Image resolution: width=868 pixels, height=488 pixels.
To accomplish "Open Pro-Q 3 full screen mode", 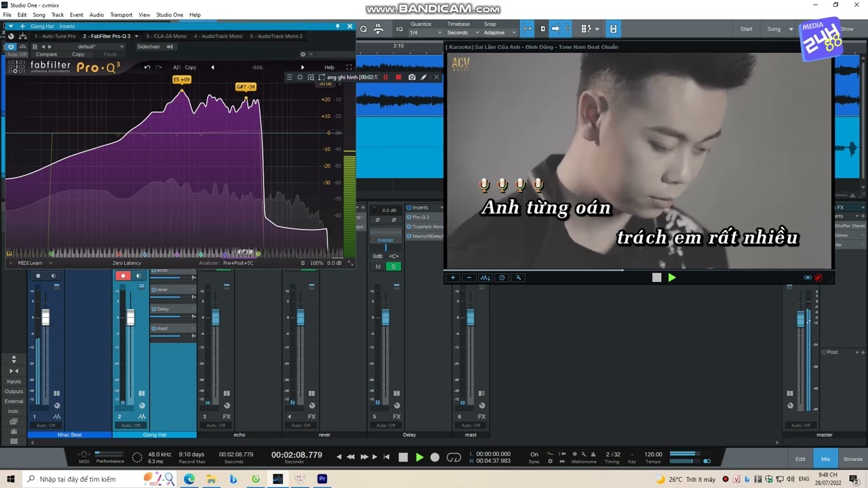I will coord(349,67).
